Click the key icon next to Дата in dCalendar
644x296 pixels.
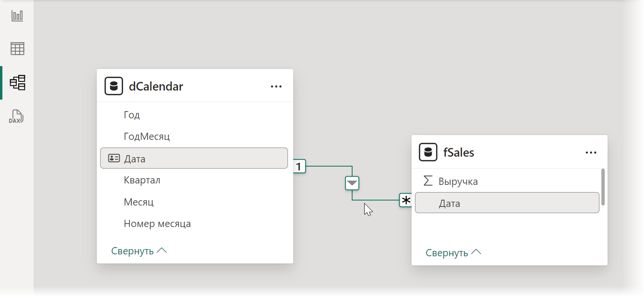pyautogui.click(x=114, y=159)
